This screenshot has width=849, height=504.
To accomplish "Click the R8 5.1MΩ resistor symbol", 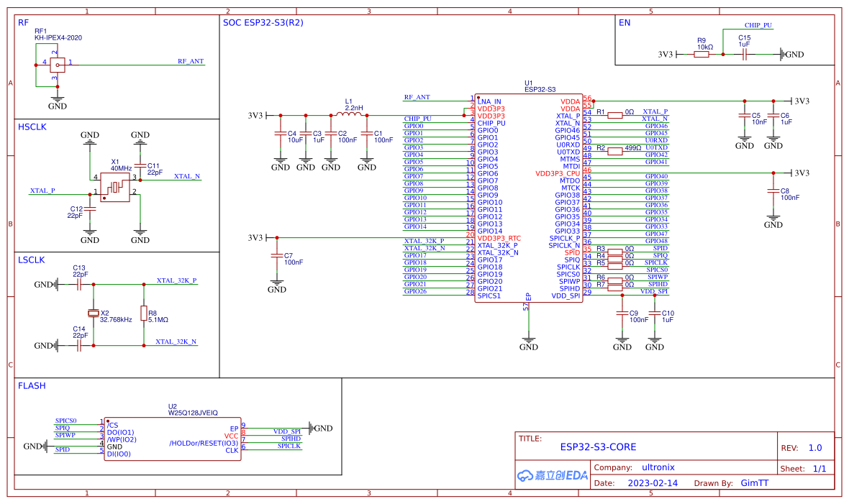I will [x=144, y=313].
